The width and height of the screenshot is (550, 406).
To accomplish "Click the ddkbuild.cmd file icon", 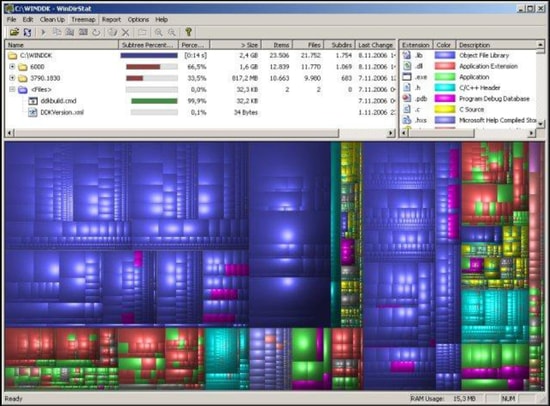I will point(33,101).
